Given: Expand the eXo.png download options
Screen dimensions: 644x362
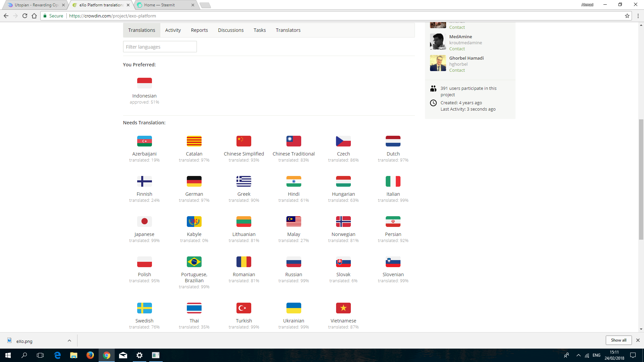Looking at the screenshot, I should click(69, 341).
